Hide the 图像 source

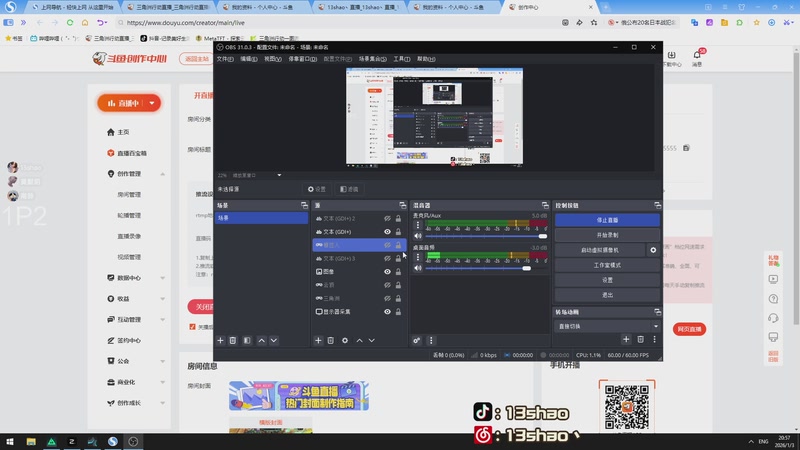[x=387, y=271]
